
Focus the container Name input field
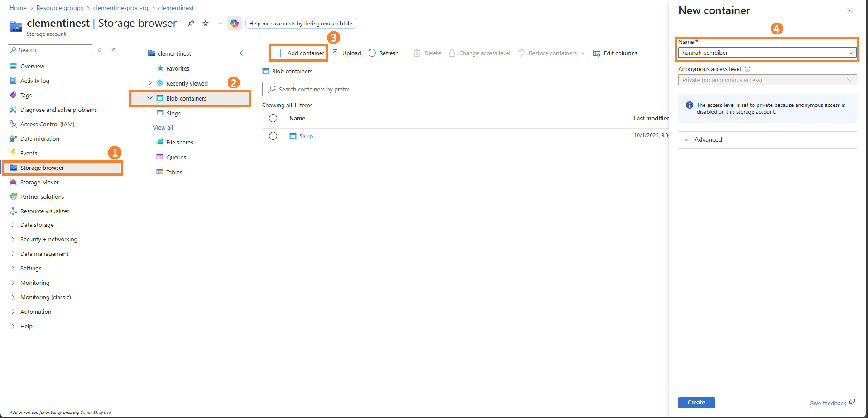(767, 53)
